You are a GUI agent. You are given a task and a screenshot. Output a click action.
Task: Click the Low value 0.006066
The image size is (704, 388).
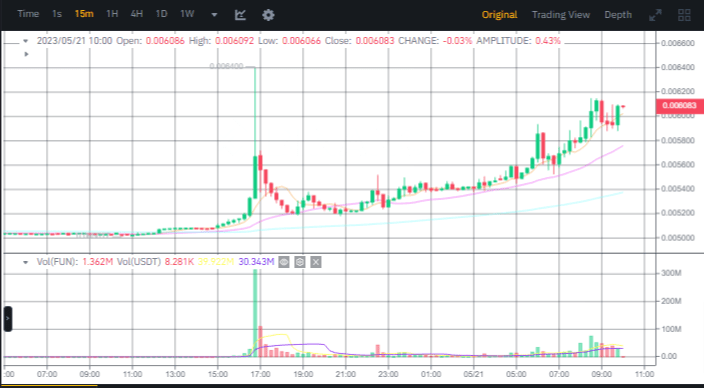tap(302, 41)
